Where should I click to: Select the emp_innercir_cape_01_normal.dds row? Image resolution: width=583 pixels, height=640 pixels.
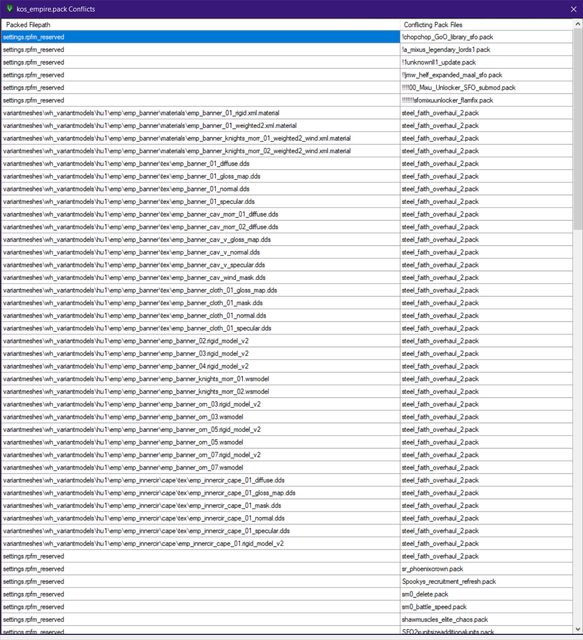tap(200, 518)
